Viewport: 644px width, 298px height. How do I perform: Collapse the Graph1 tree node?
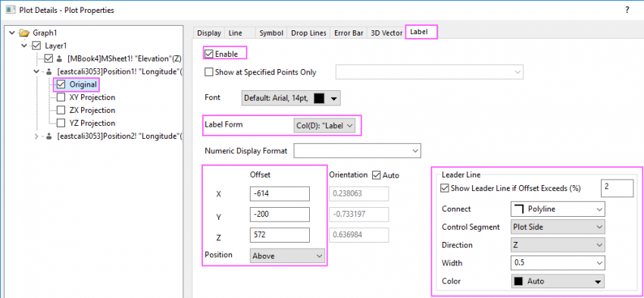(11, 33)
